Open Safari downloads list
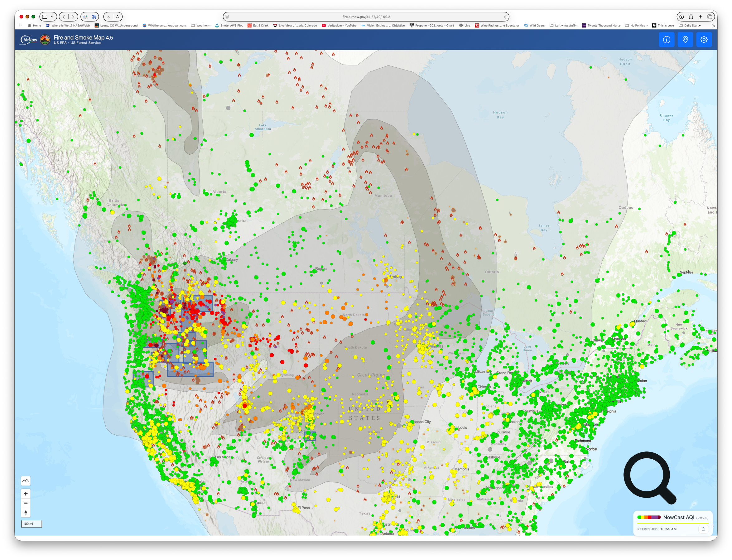Screen dimensions: 732x560 (x=681, y=17)
